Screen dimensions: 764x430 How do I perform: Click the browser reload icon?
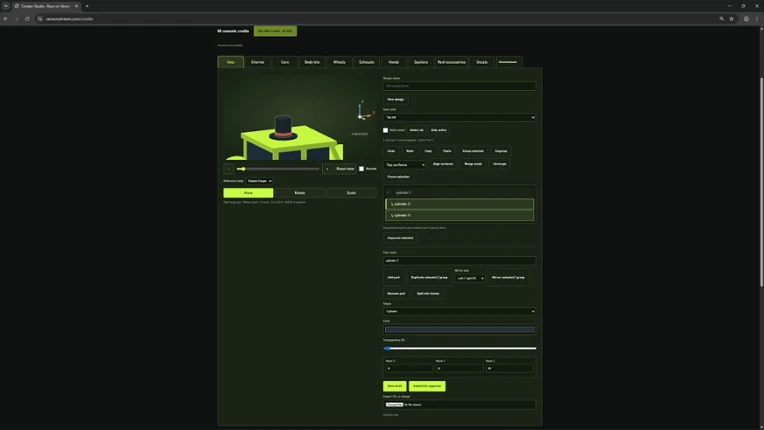(27, 19)
